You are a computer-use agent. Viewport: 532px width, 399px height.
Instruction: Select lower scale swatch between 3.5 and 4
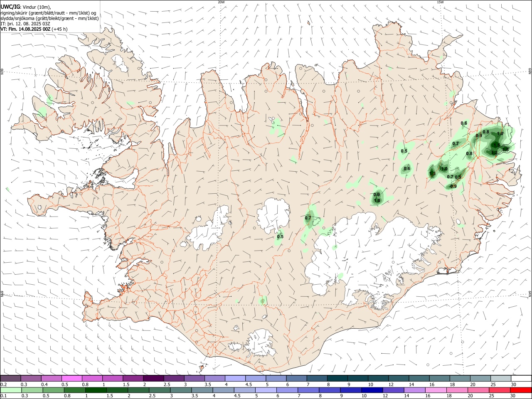pyautogui.click(x=202, y=390)
